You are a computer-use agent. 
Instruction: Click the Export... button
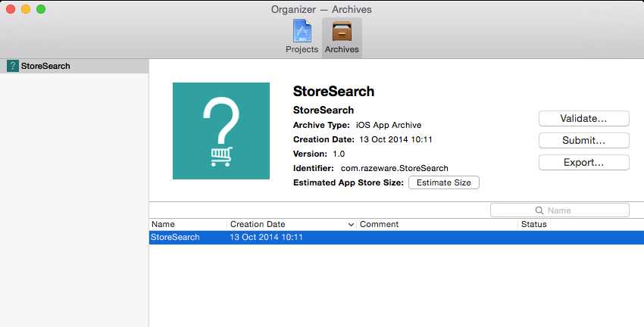click(x=583, y=163)
